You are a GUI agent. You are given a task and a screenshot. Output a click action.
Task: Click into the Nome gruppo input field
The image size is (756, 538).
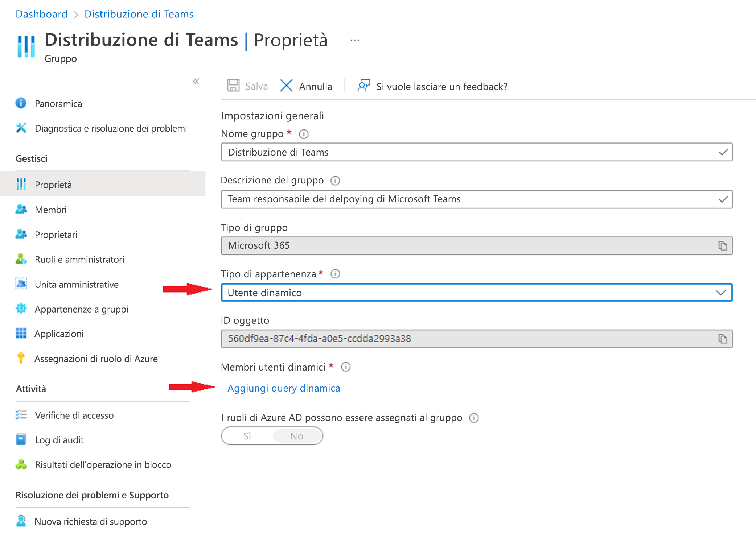477,152
